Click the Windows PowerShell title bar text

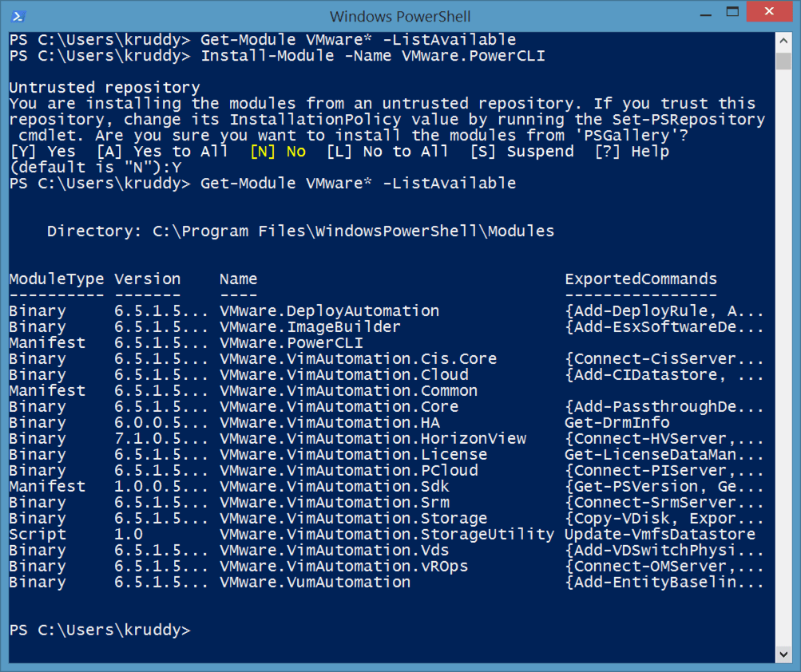click(400, 16)
